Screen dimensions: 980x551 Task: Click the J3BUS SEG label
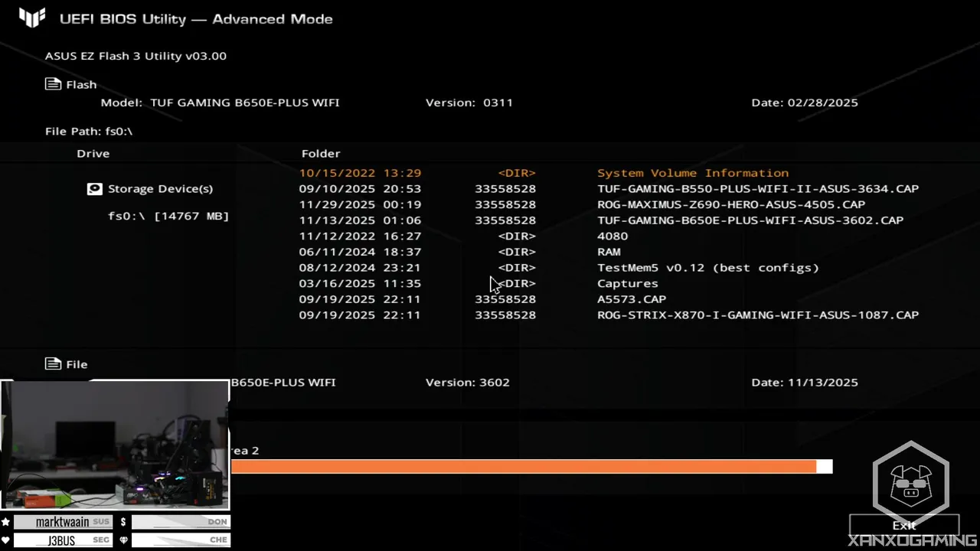tap(64, 540)
